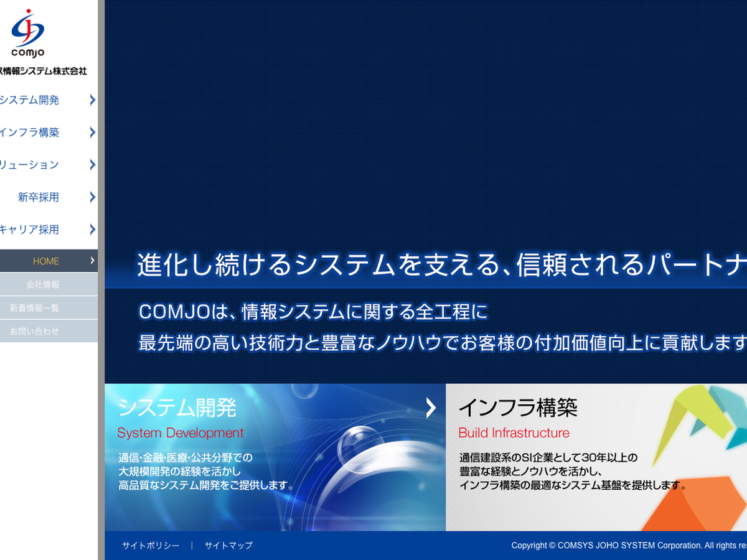Open the 会社情報 page link

43,284
